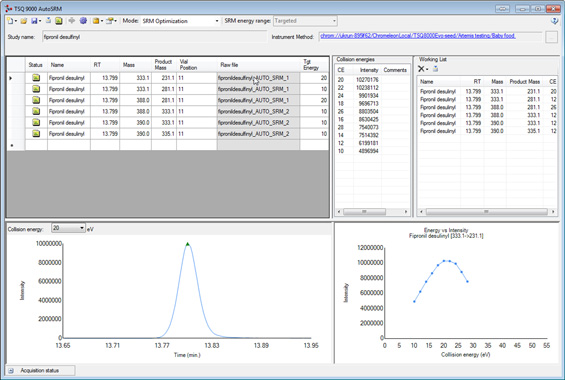565x380 pixels.
Task: Select collision energy row with intensity 9901934
Action: point(372,95)
